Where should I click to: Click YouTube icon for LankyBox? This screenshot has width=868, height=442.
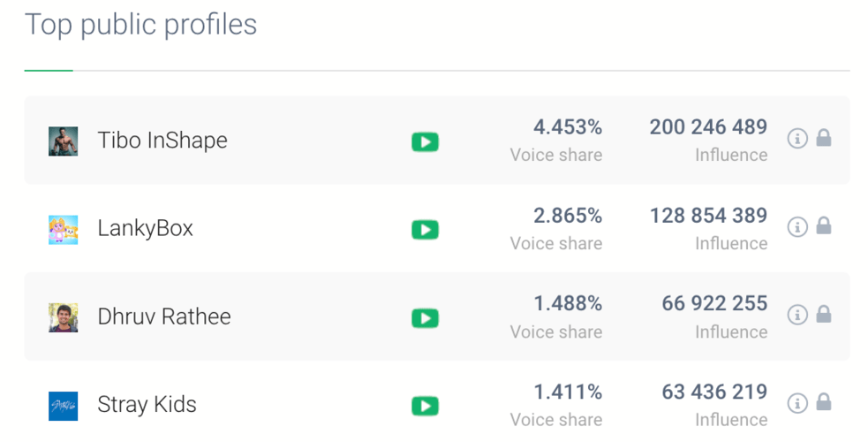[425, 230]
